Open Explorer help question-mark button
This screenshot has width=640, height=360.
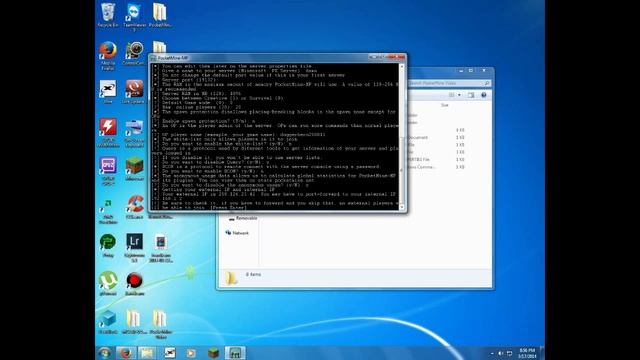coord(484,95)
